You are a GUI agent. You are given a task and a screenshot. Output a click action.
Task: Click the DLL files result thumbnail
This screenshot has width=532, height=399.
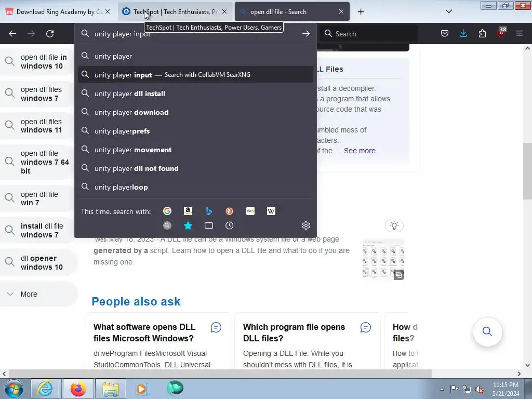383,260
